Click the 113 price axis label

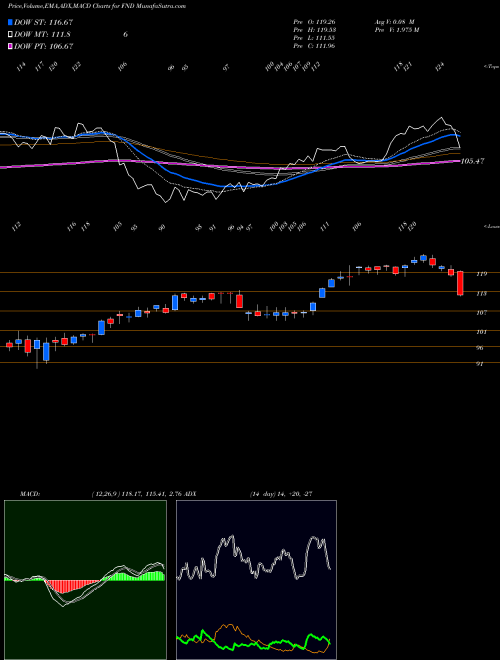pyautogui.click(x=481, y=293)
